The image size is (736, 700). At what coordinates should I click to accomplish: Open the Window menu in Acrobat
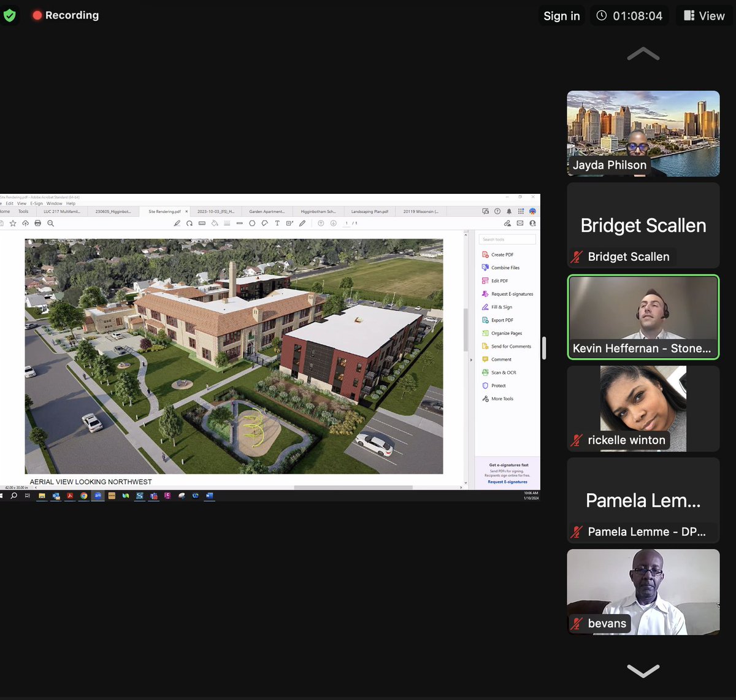(x=55, y=204)
